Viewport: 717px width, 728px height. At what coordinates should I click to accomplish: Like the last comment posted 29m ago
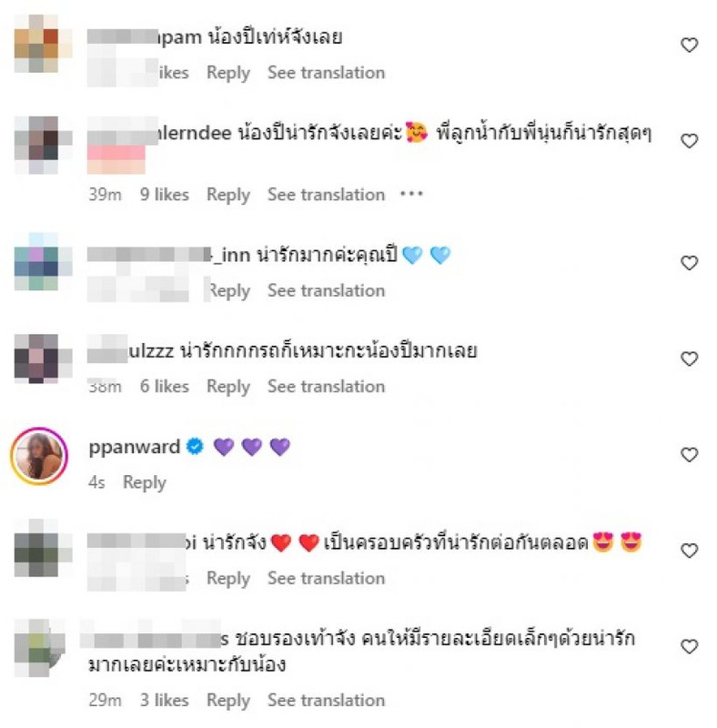coord(689,646)
